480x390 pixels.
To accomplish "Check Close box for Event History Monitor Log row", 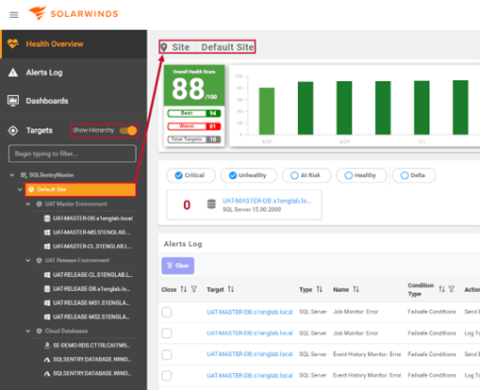I will click(x=167, y=376).
